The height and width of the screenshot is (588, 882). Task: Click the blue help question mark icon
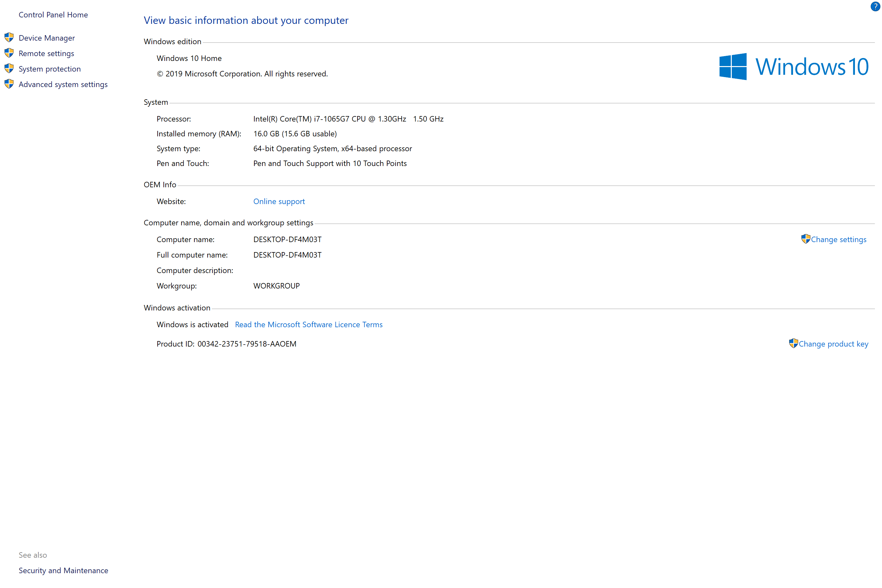coord(875,6)
